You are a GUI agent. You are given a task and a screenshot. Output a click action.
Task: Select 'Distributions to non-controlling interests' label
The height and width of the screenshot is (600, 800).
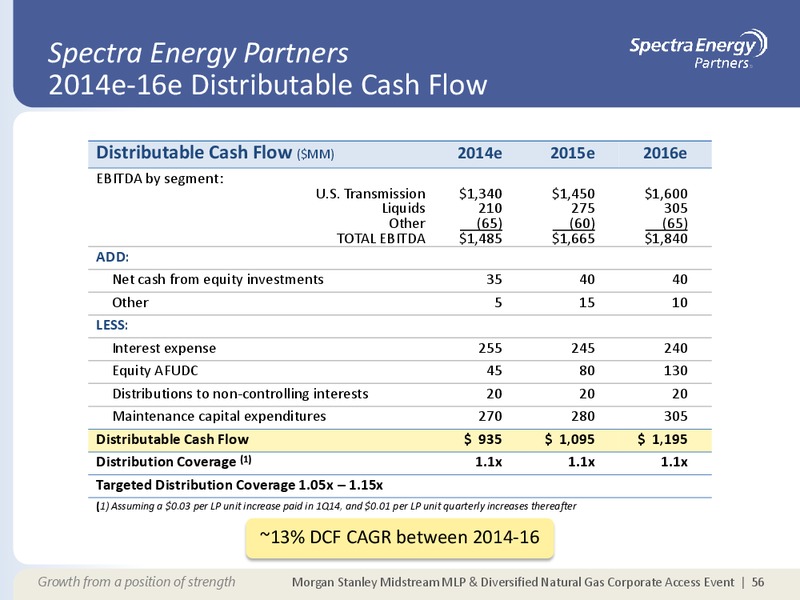coord(240,394)
